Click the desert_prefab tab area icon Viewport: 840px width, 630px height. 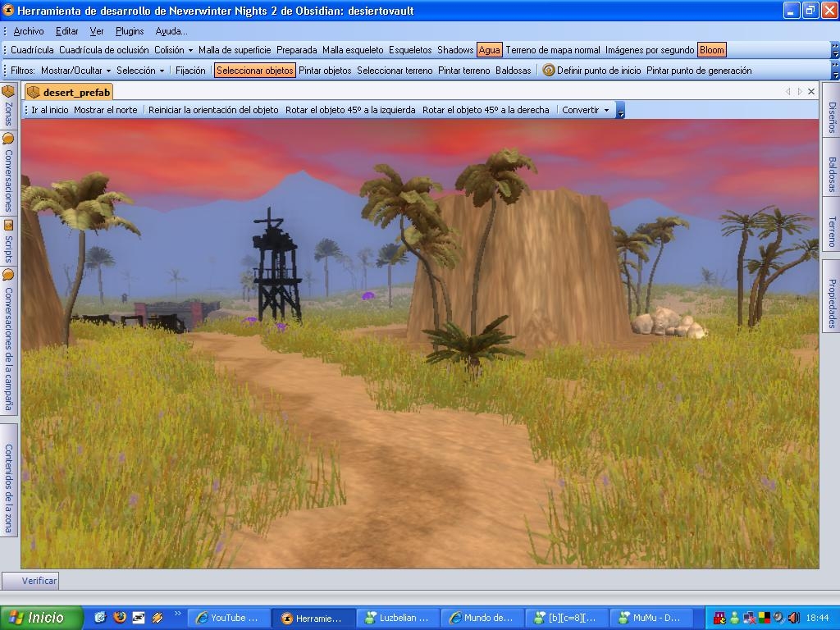[34, 93]
